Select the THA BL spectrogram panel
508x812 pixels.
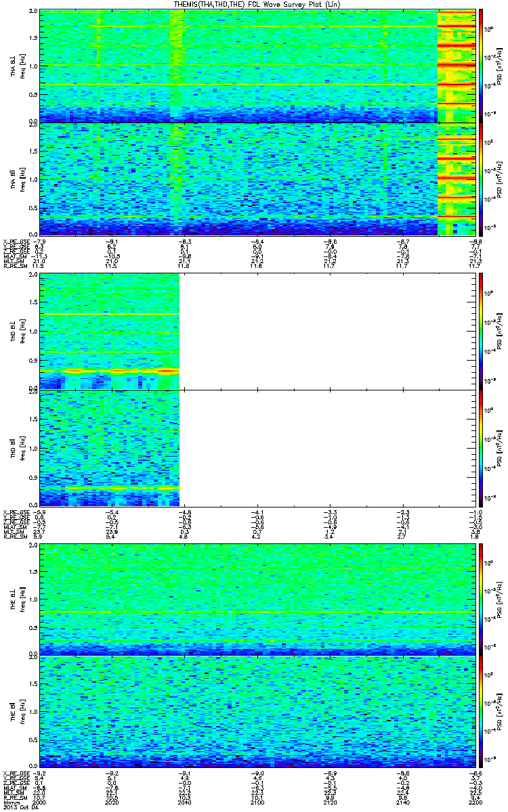point(256,66)
